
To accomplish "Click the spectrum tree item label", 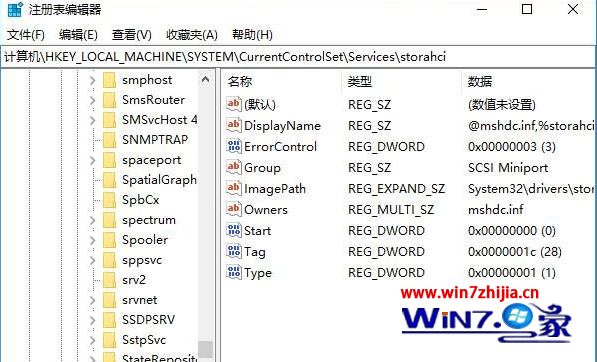I will point(149,220).
